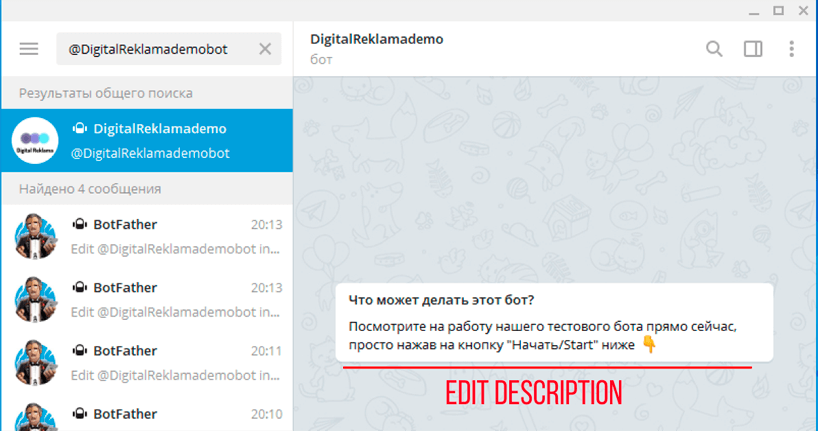
Task: Click the DigitalReklamademo chat header title
Action: click(x=377, y=39)
